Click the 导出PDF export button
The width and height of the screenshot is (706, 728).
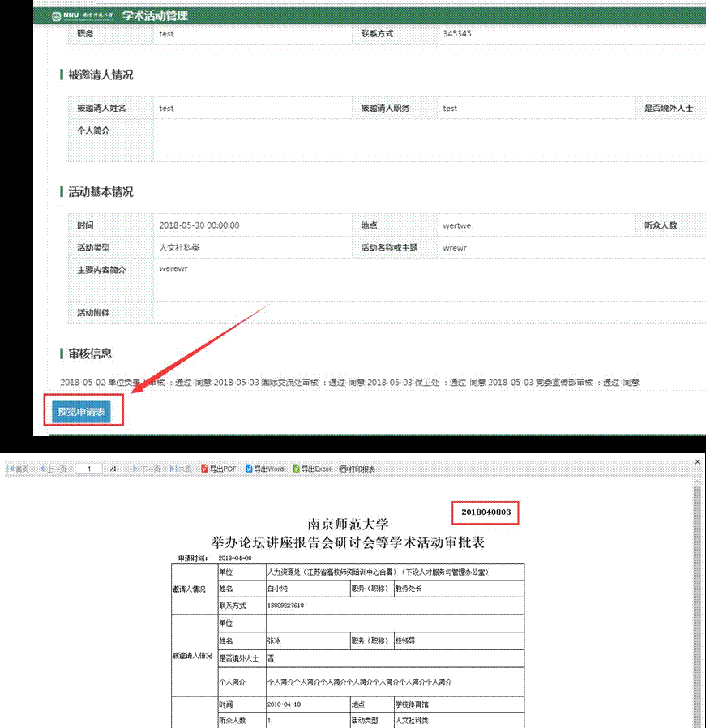pos(219,469)
